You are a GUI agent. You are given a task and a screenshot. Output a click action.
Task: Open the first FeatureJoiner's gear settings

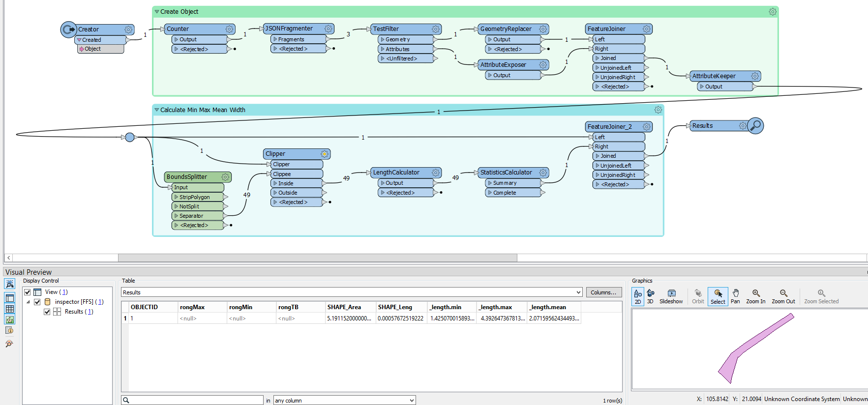[x=647, y=29]
